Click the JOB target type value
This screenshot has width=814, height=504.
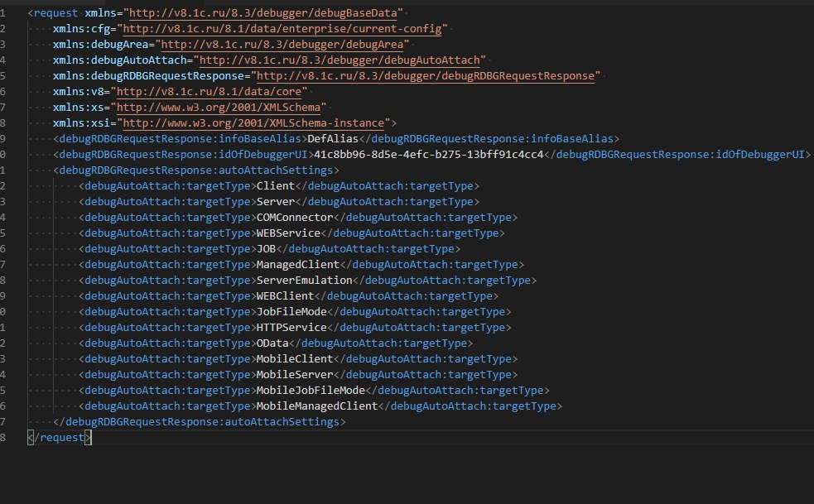pyautogui.click(x=266, y=248)
